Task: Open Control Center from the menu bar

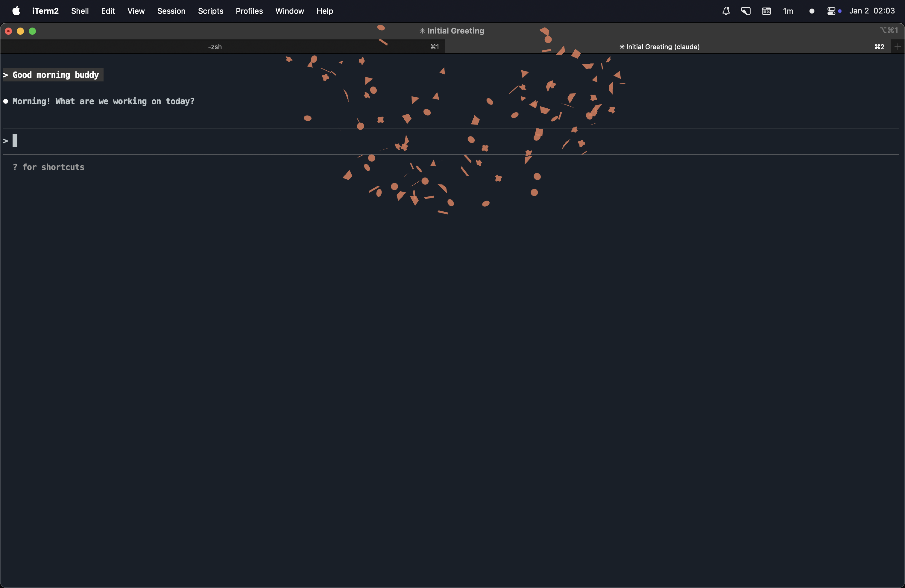Action: tap(832, 11)
